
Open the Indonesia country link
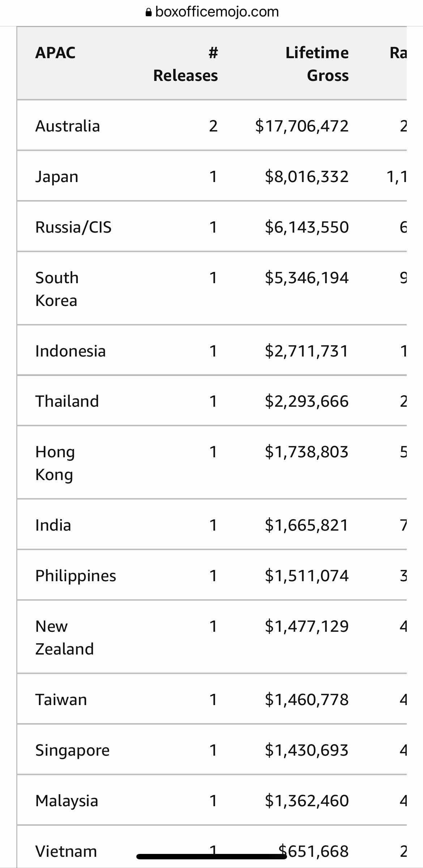[70, 351]
